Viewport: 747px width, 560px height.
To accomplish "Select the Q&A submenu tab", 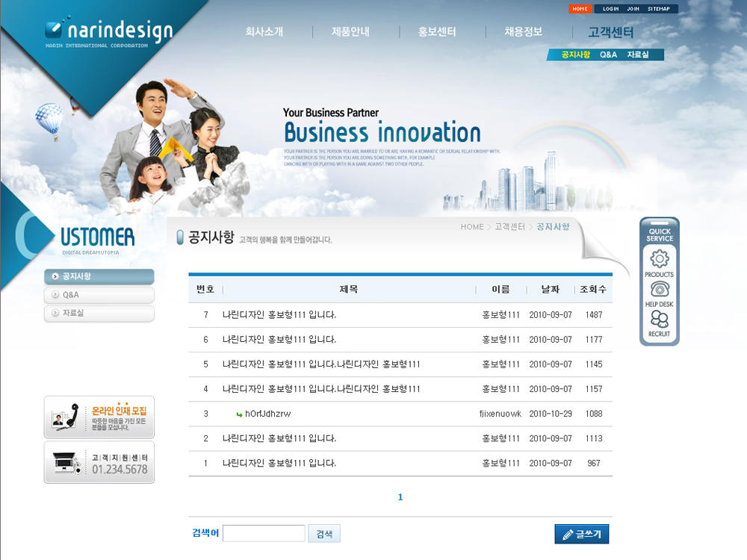I will 608,55.
